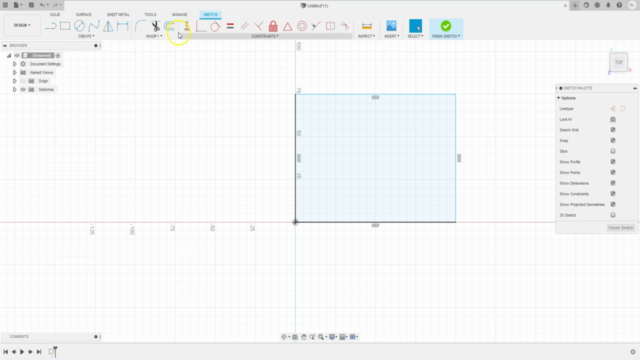This screenshot has width=640, height=360.
Task: Click the Select tool icon
Action: pos(416,26)
